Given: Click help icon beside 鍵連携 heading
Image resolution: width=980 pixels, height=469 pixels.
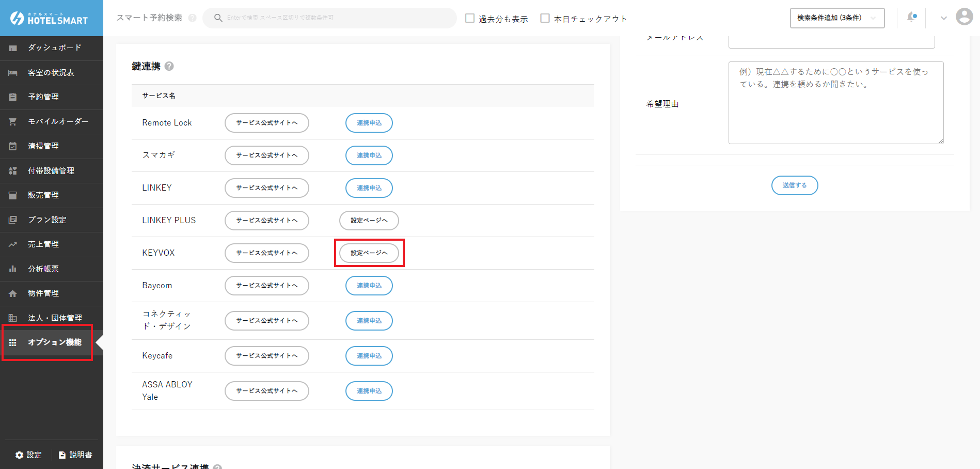Looking at the screenshot, I should [169, 66].
